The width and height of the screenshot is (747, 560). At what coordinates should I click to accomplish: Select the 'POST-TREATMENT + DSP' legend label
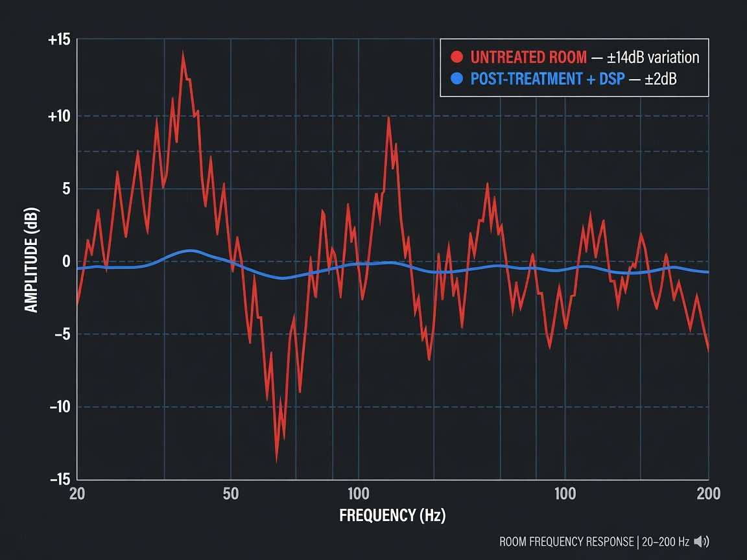click(x=547, y=78)
